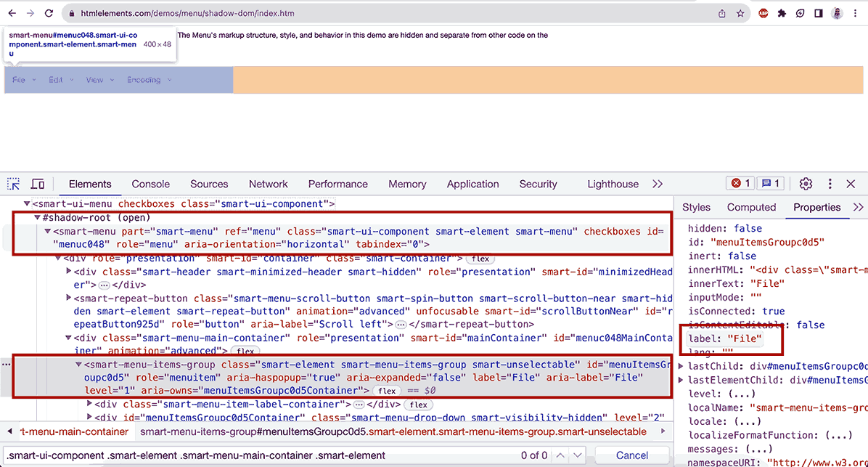
Task: Click the CSS selector search field
Action: [x=218, y=455]
